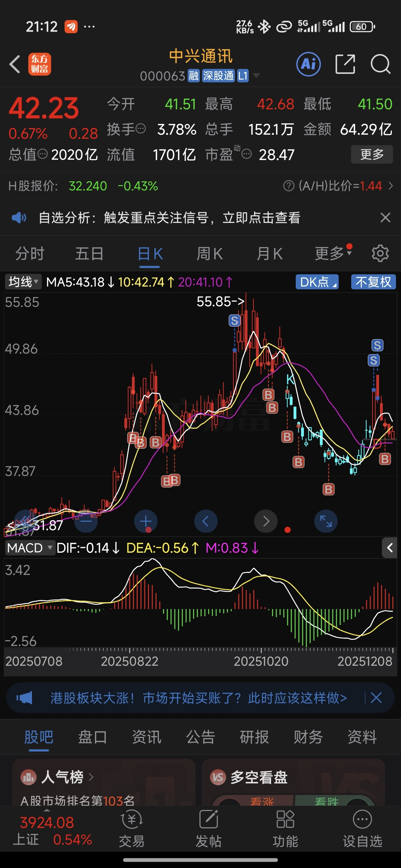Switch to 资讯 tab
The height and width of the screenshot is (868, 401).
pyautogui.click(x=146, y=737)
